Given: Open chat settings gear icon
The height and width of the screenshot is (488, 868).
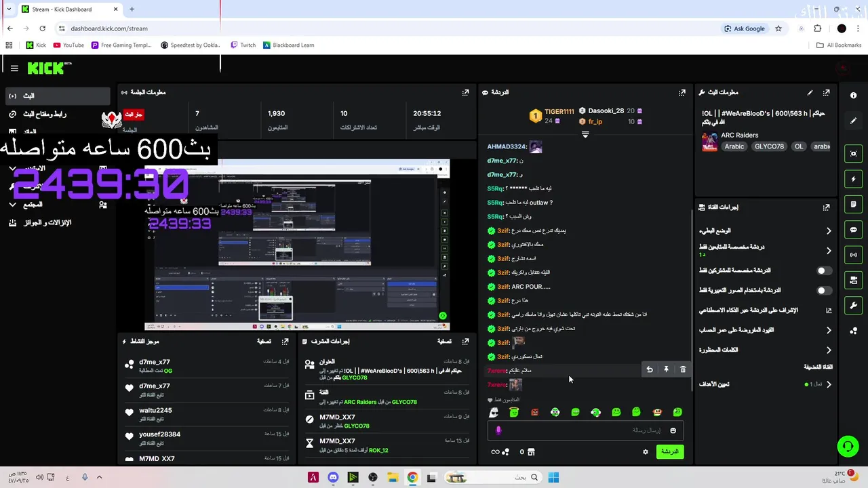Looking at the screenshot, I should coord(645,452).
